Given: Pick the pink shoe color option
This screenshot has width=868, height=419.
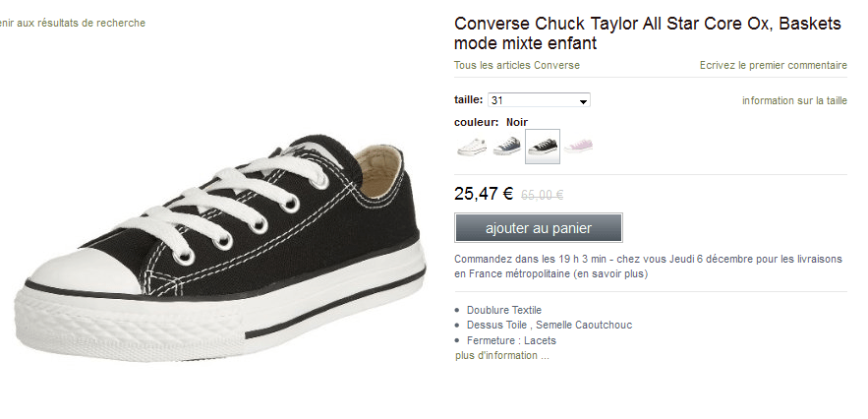Looking at the screenshot, I should (x=578, y=147).
